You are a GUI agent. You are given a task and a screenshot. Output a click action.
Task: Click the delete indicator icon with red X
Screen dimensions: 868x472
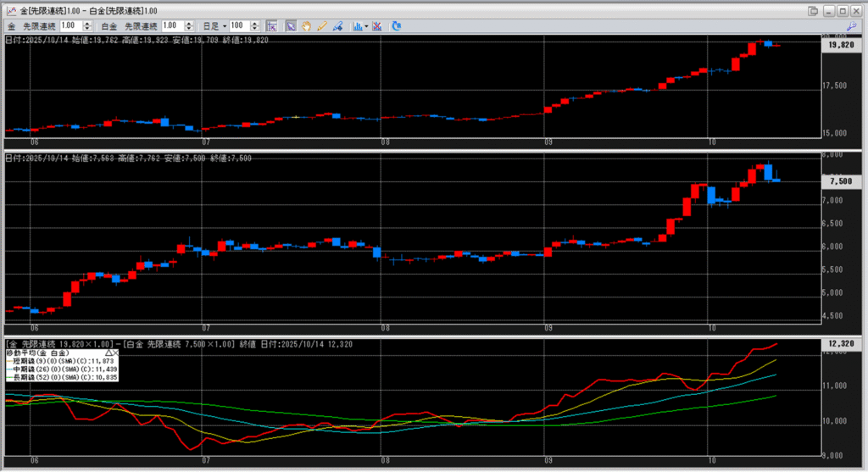click(x=377, y=26)
